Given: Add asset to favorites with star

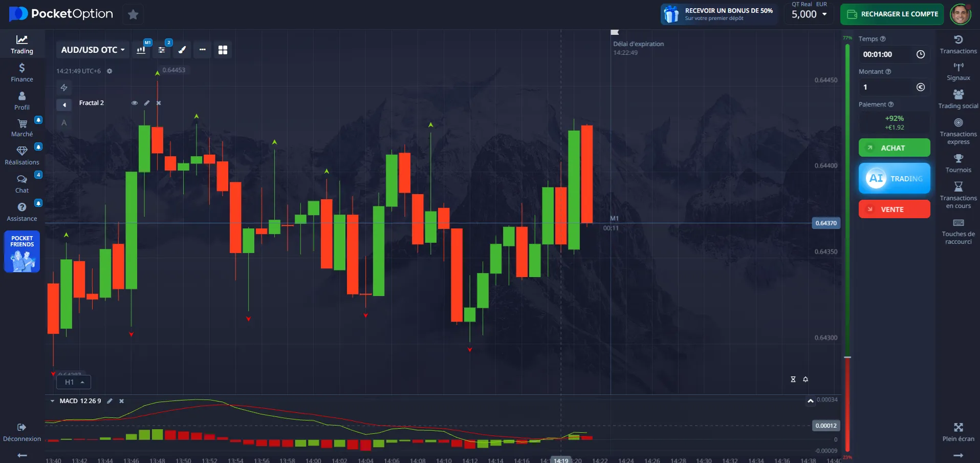Looking at the screenshot, I should 133,14.
